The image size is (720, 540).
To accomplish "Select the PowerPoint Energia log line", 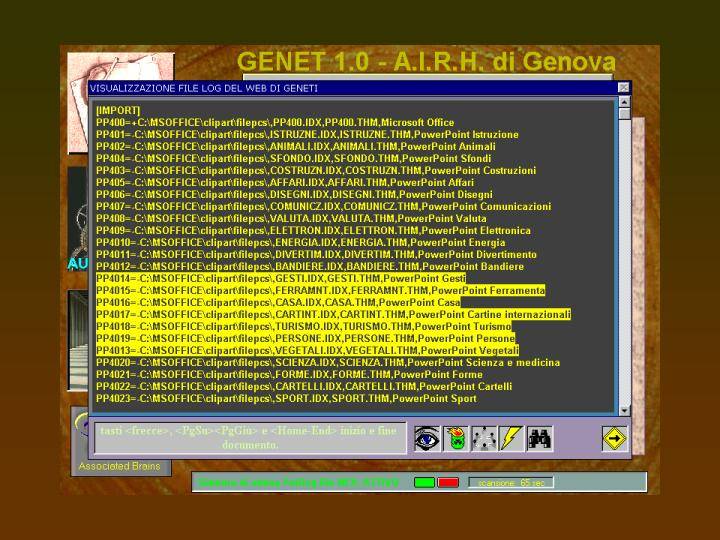I will 301,242.
